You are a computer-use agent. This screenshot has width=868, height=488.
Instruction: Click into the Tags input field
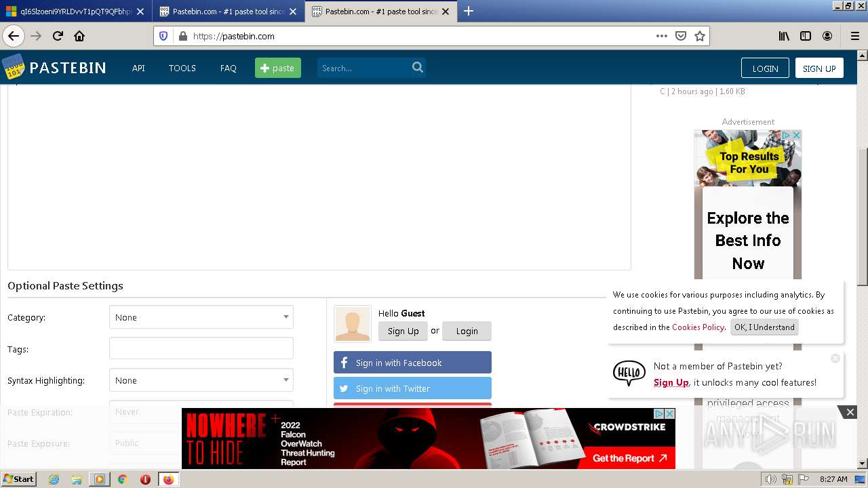(x=201, y=348)
